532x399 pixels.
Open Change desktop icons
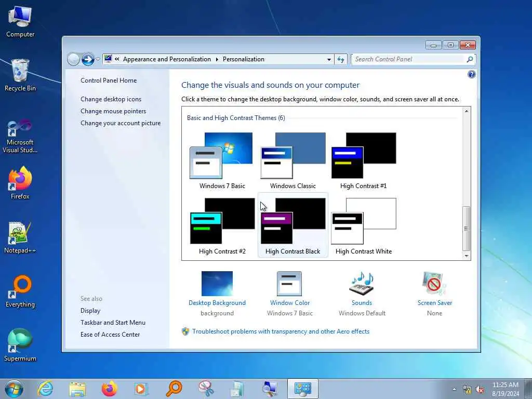click(111, 99)
